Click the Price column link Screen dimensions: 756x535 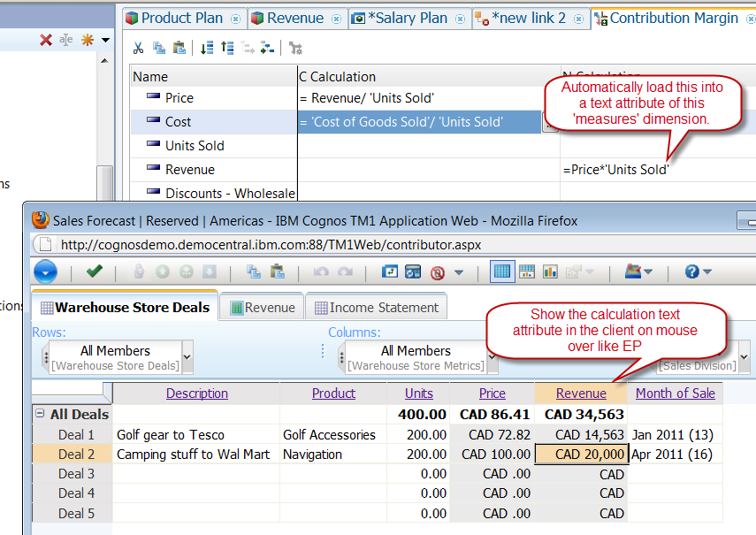(x=493, y=394)
